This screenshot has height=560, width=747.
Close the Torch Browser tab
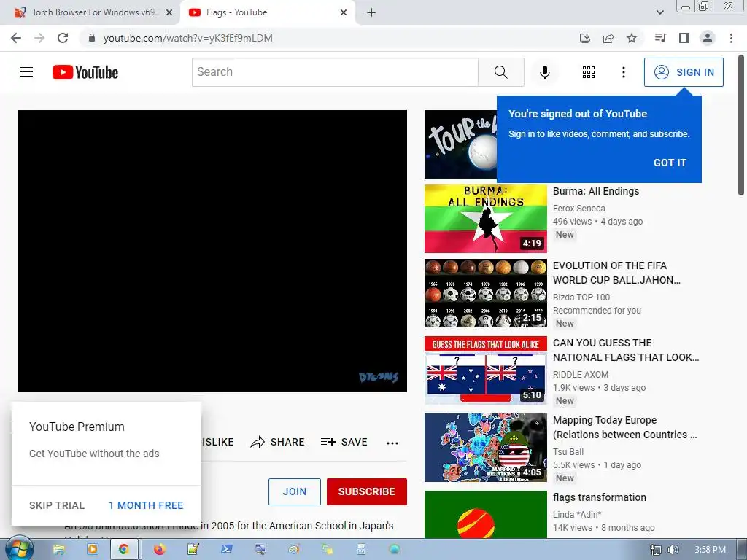[x=169, y=12]
